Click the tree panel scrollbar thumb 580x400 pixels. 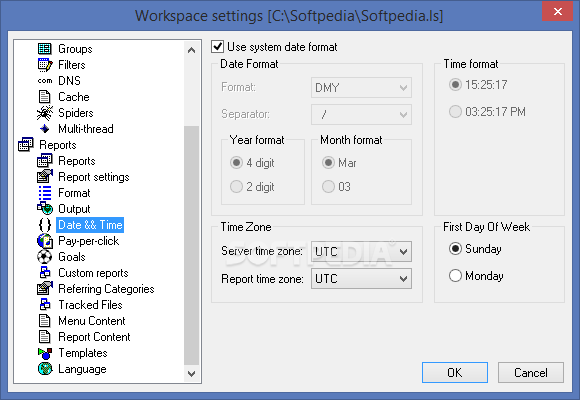[x=192, y=245]
